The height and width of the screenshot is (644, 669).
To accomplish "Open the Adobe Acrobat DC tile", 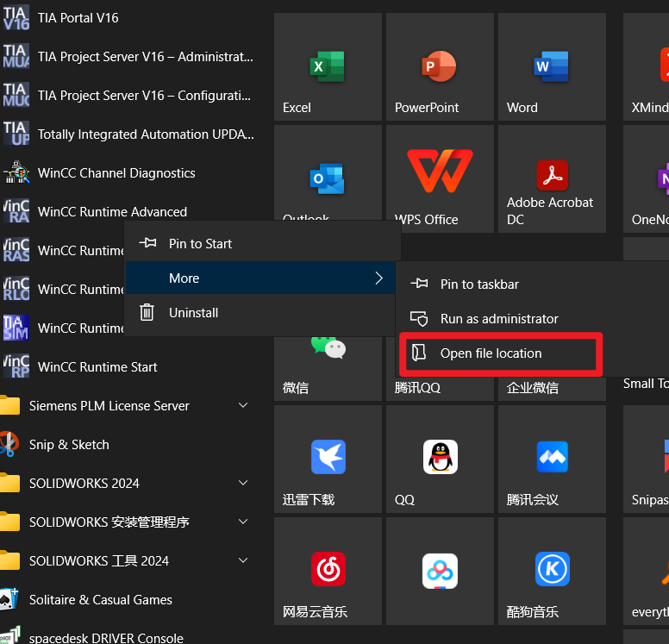I will 552,178.
